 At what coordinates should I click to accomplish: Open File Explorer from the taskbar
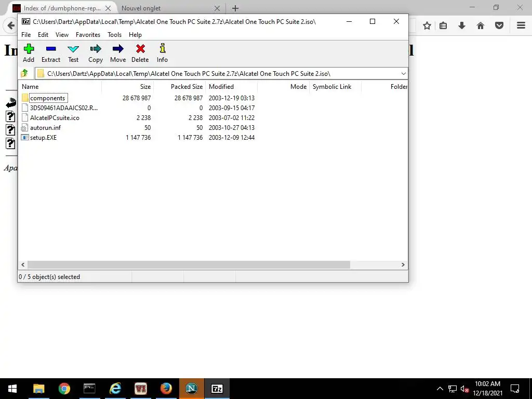[x=38, y=389]
